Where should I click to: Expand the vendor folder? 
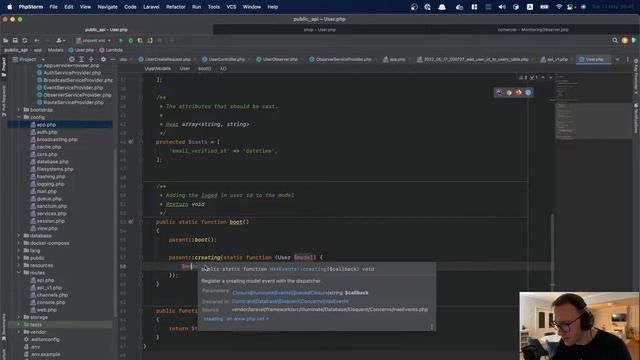pos(19,332)
